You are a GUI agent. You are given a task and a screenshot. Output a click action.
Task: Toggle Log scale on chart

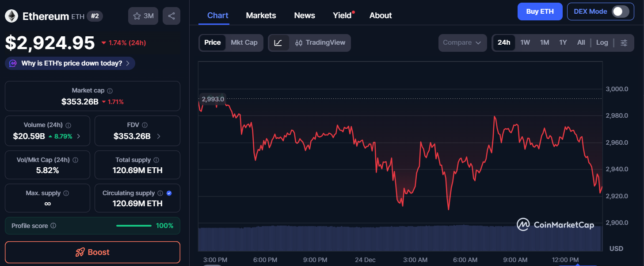point(602,42)
